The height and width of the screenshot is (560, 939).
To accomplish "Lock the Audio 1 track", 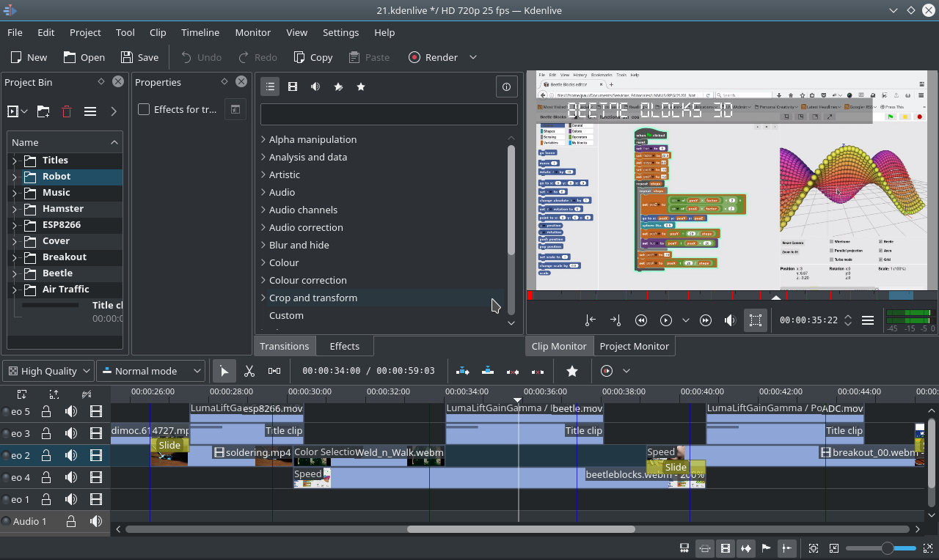I will point(71,521).
